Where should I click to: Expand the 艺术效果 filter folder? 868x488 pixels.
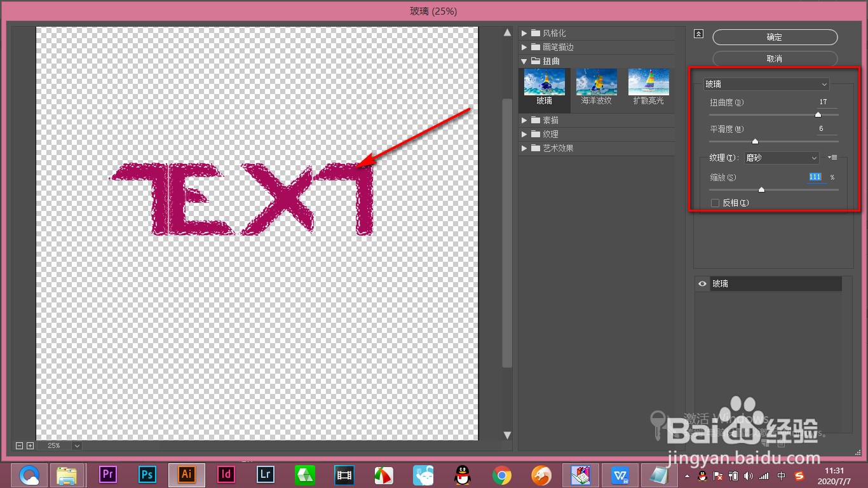tap(524, 148)
